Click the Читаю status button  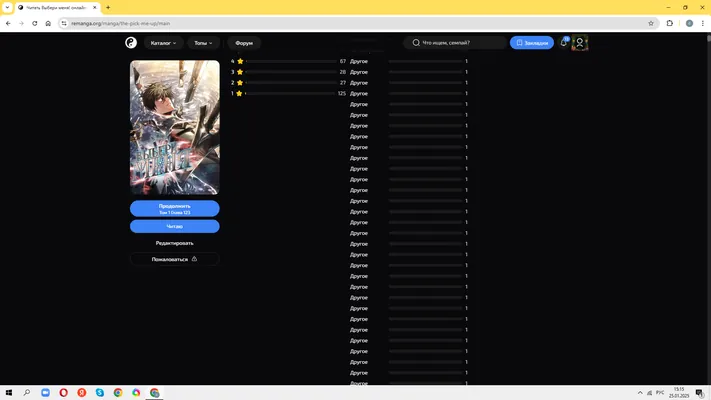pos(175,226)
